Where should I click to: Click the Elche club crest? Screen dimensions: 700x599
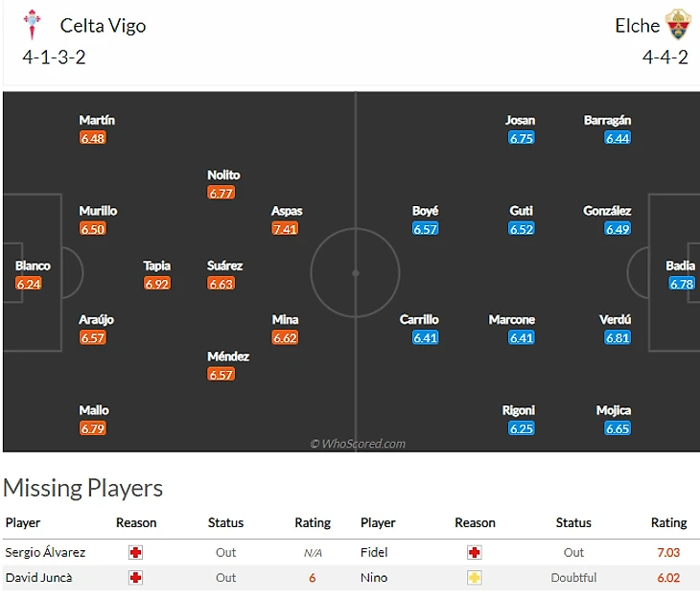point(679,24)
